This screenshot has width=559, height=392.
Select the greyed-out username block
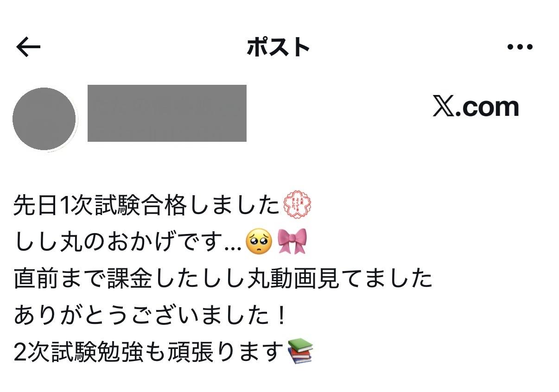click(167, 113)
